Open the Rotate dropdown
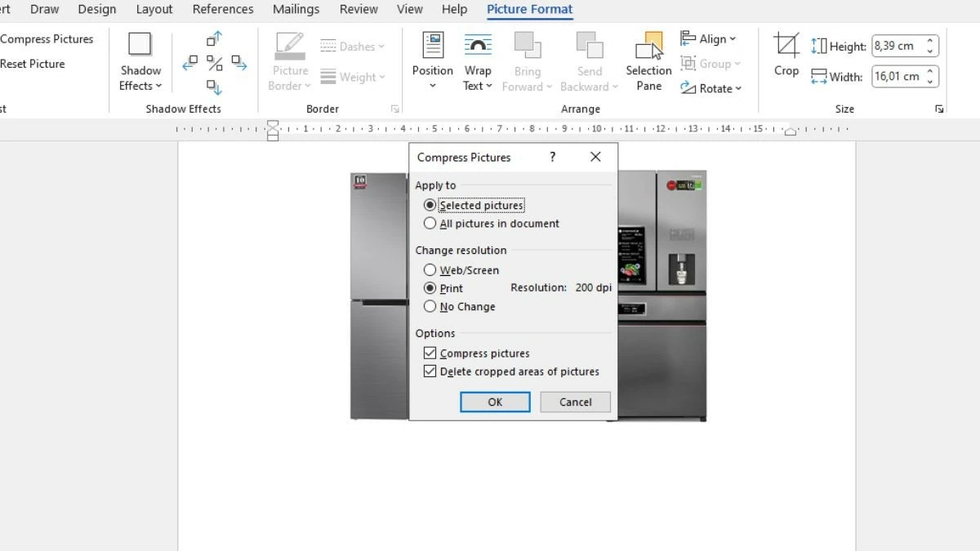 (x=711, y=88)
